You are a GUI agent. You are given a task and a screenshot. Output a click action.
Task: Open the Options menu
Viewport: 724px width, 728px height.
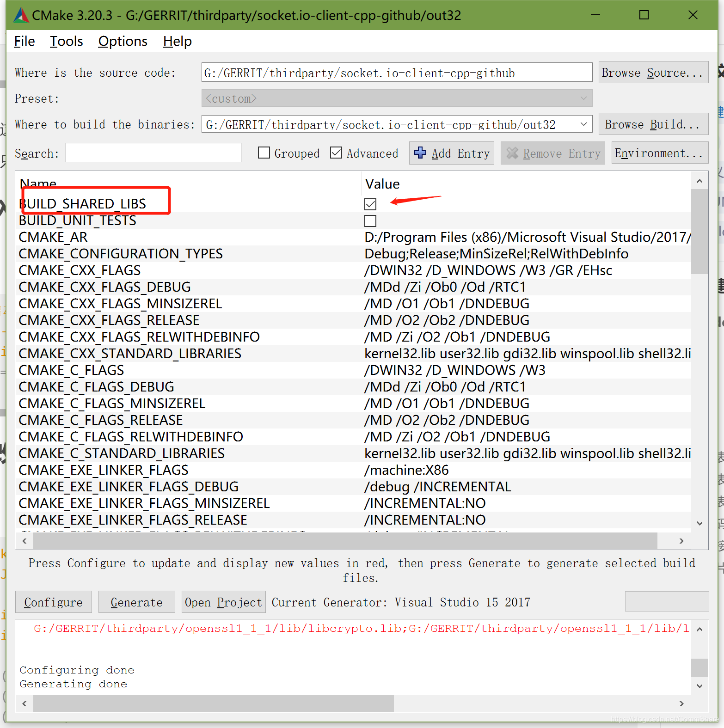click(123, 41)
